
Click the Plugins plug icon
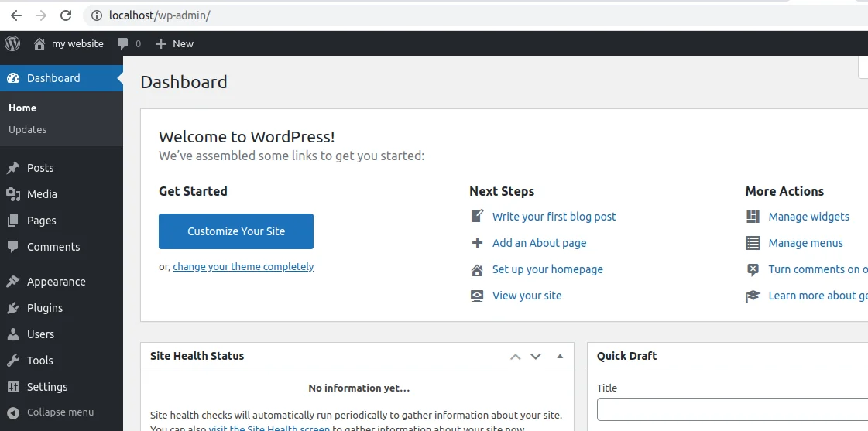[x=13, y=308]
